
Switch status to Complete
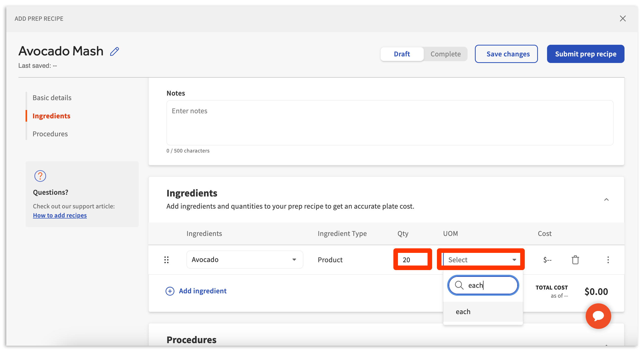(445, 54)
